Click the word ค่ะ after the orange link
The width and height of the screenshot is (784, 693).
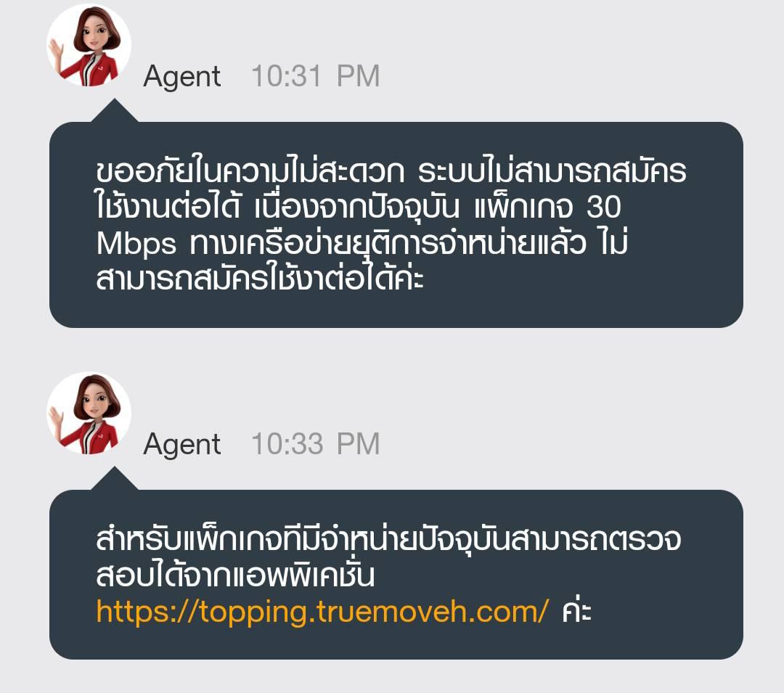(x=576, y=610)
